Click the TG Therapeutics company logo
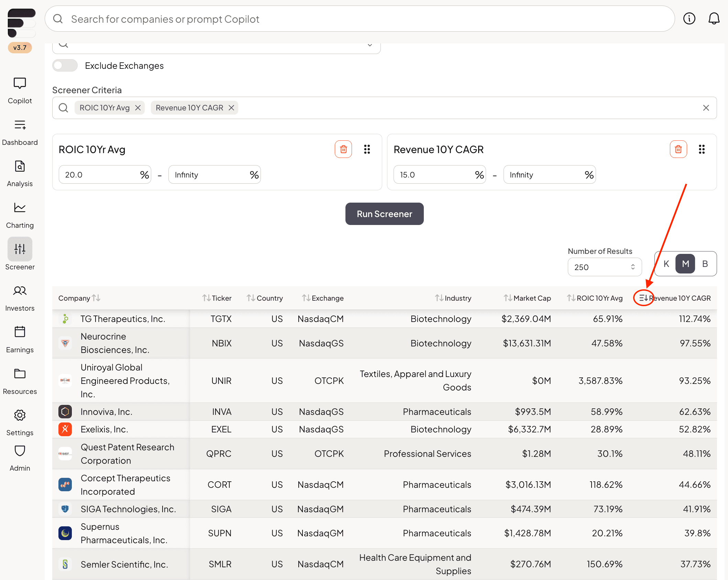728x580 pixels. pos(65,319)
